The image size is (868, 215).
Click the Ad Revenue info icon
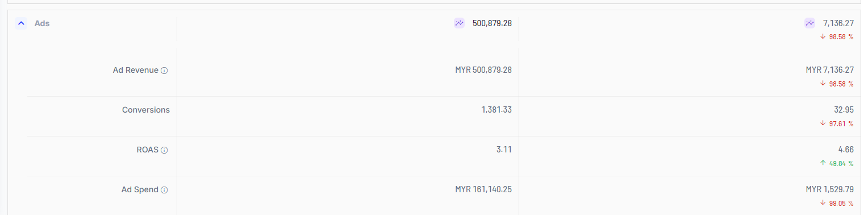(x=164, y=71)
